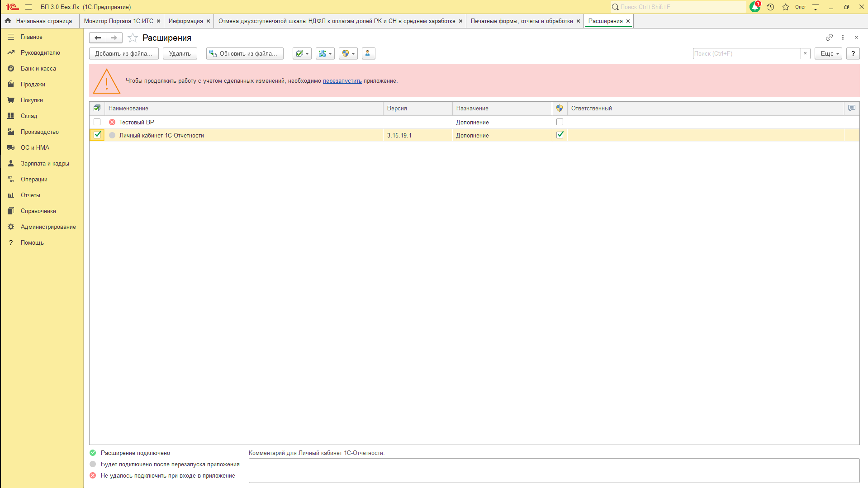This screenshot has width=868, height=488.
Task: Open the Еще dropdown menu
Action: coord(828,53)
